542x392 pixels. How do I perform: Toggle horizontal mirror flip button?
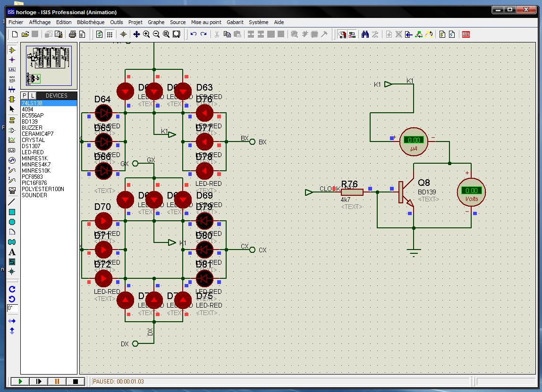[12, 321]
